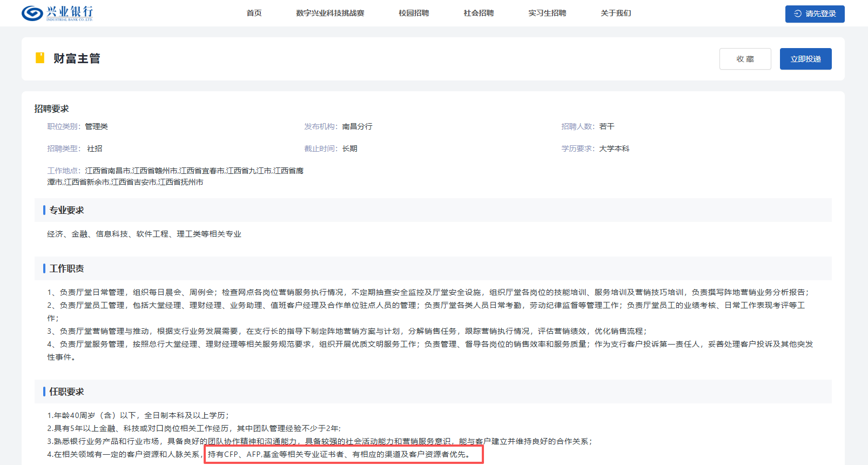Screen dimensions: 868x465
Task: Click the 招聘要求 heading
Action: [52, 109]
